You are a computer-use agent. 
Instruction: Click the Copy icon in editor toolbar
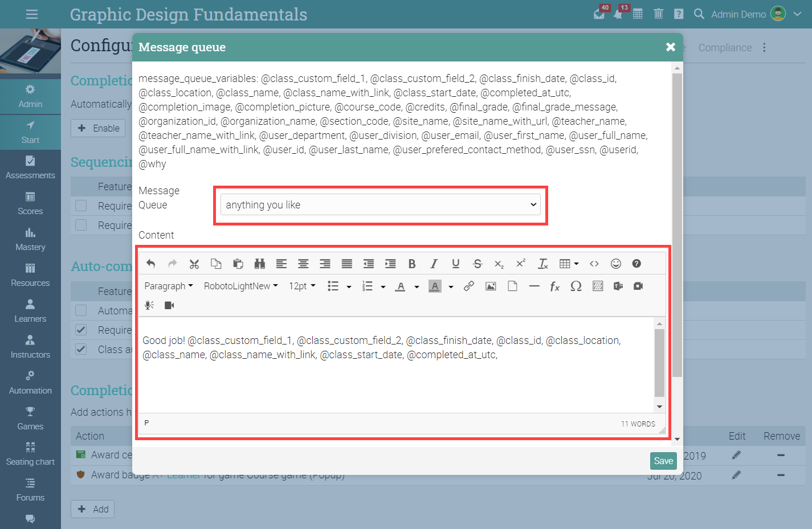216,264
